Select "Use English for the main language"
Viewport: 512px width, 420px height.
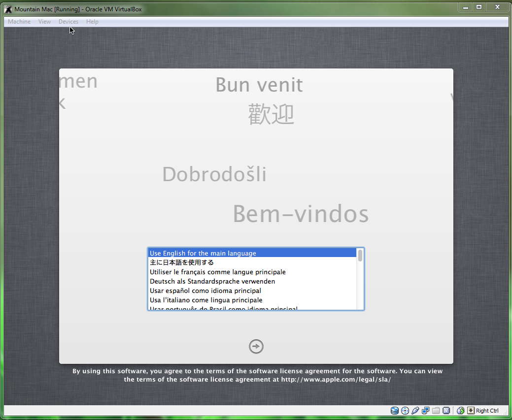point(203,253)
